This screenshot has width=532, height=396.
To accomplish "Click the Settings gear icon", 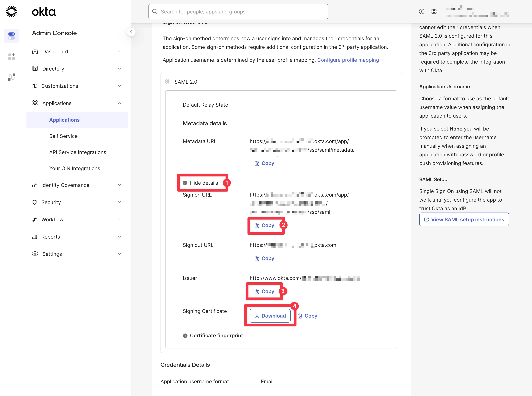I will click(35, 254).
